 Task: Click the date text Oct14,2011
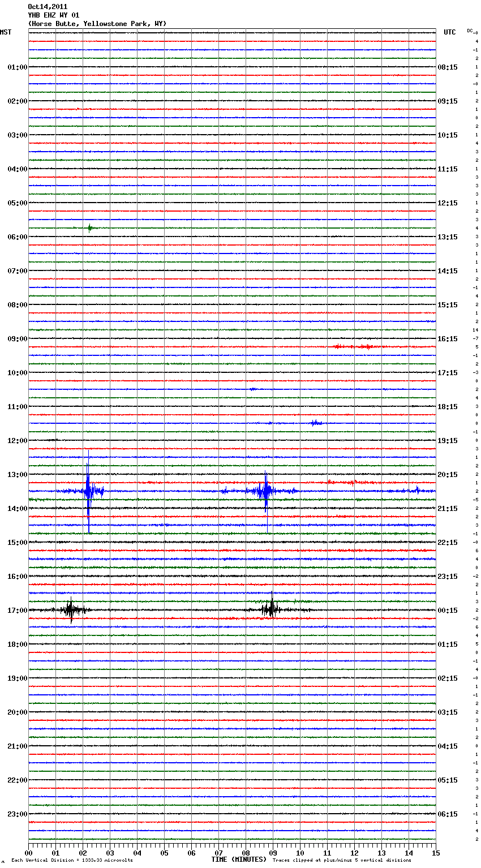coord(48,7)
